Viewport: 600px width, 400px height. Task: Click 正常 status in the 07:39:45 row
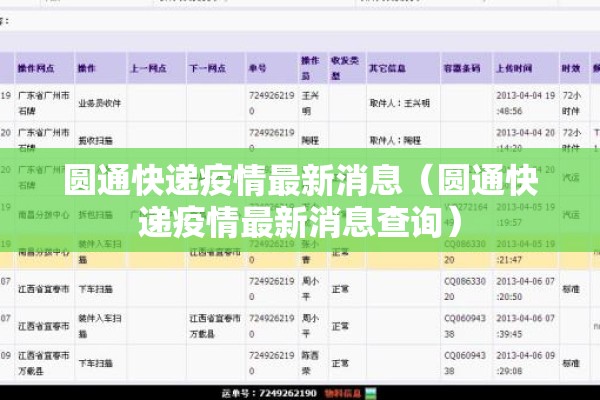340,326
